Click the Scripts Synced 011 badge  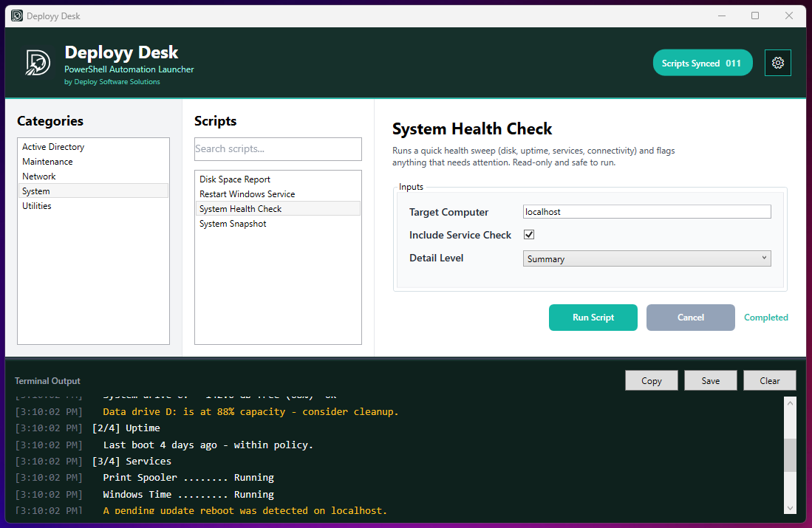click(x=702, y=63)
